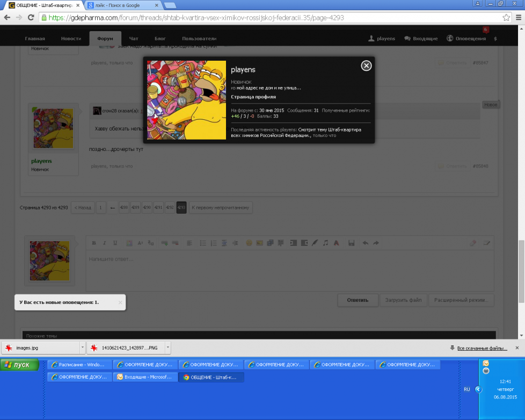Click the save draft floppy icon
Screen dimensions: 525x420
351,243
